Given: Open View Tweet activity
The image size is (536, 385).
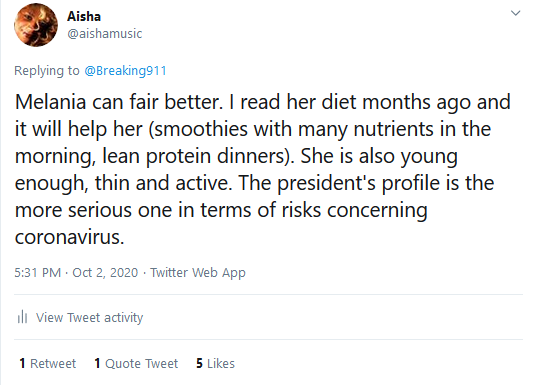Looking at the screenshot, I should [x=90, y=318].
